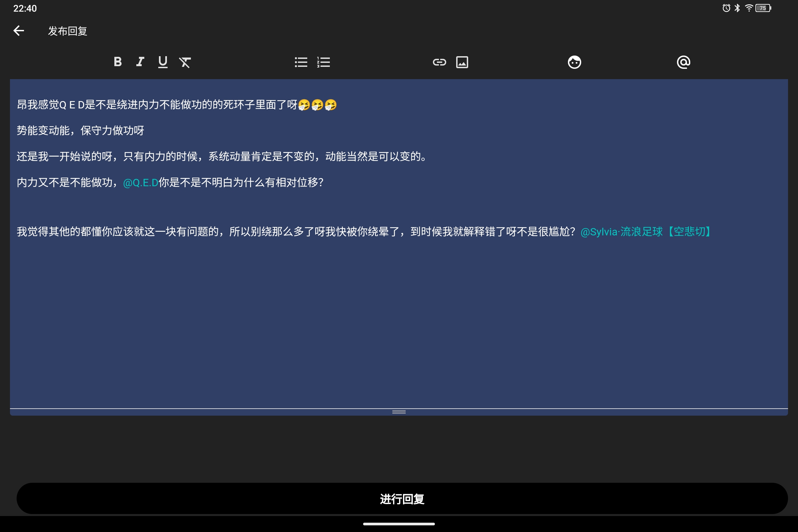Viewport: 798px width, 532px height.
Task: Click the @Sylvia·流浪足球 mention
Action: coord(646,232)
